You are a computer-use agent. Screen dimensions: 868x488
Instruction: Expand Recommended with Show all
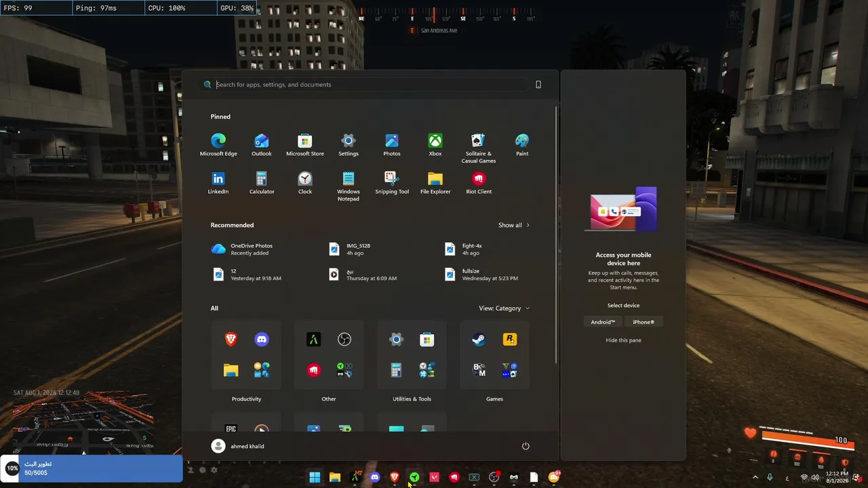click(x=514, y=225)
